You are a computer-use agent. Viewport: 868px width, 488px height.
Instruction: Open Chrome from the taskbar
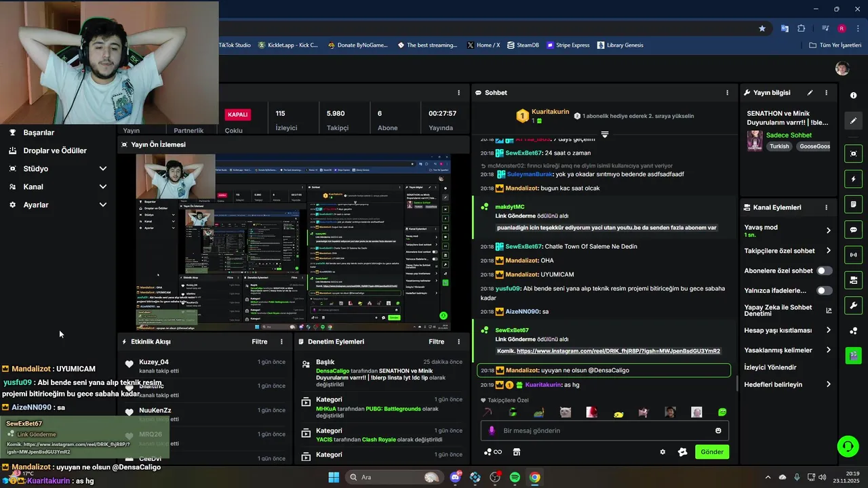tap(535, 477)
